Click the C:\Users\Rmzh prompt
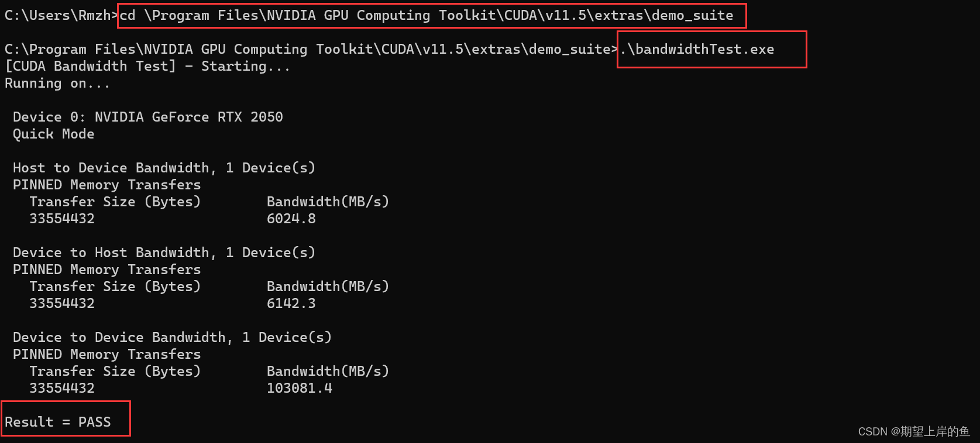The image size is (980, 443). (61, 15)
